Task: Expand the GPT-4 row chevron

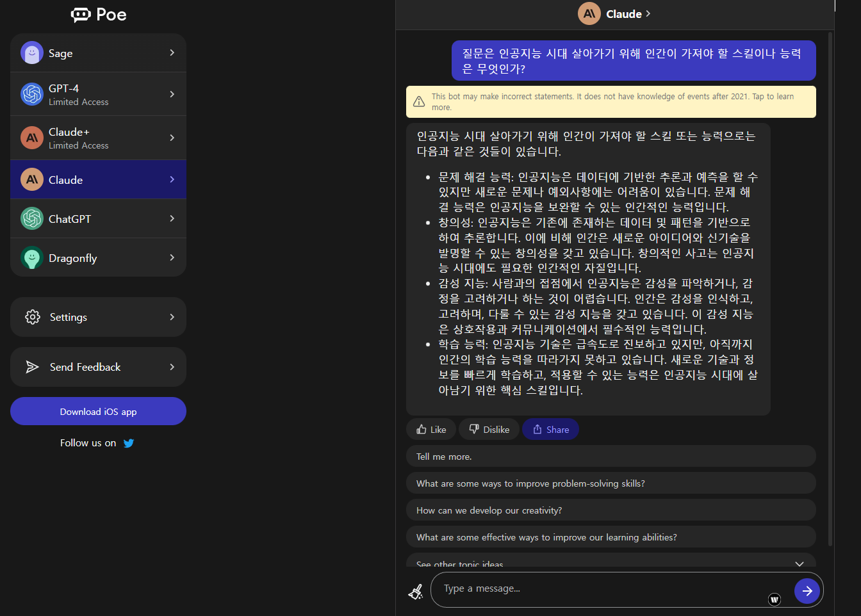Action: coord(172,94)
